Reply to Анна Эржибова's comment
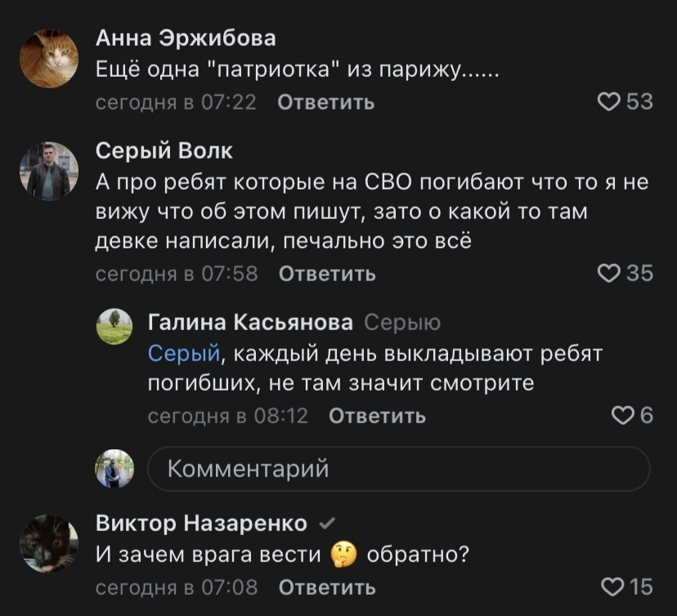677x616 pixels. 326,102
